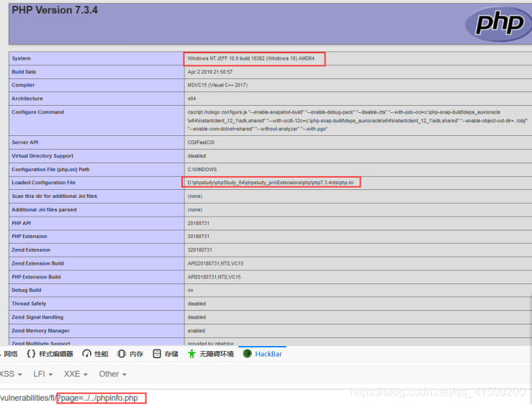Click the Zend Extension Build value
Viewport: 532px width, 405px height.
click(215, 263)
